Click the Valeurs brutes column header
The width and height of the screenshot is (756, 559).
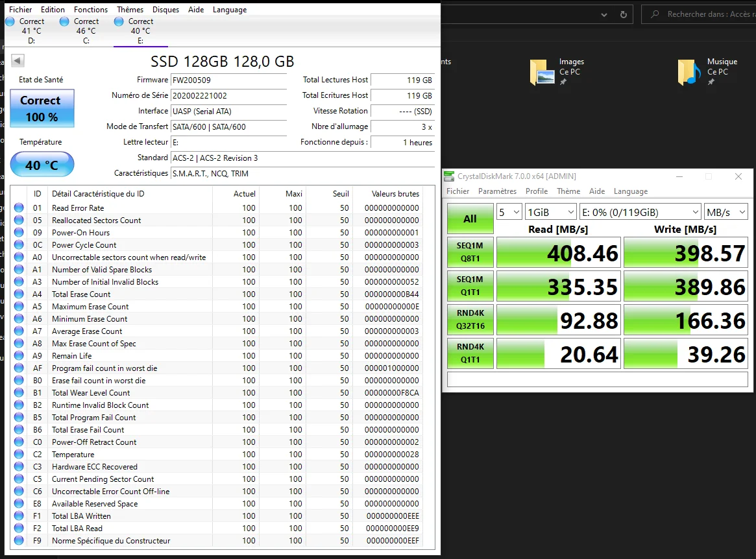click(395, 194)
